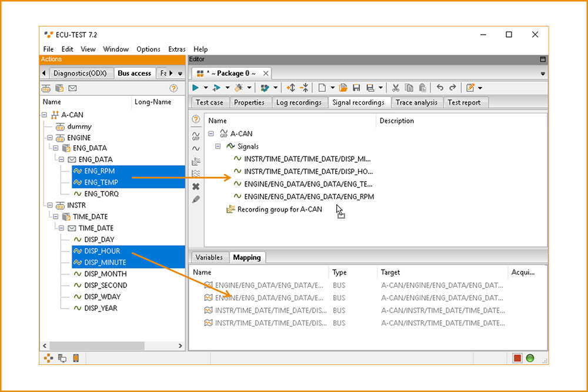Select the Diagnostics(ODX) tab
588x392 pixels.
tap(80, 73)
